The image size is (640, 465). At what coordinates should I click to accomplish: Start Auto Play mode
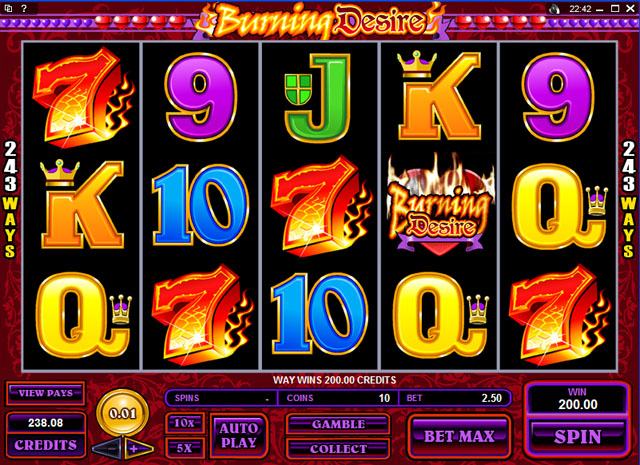pyautogui.click(x=238, y=436)
